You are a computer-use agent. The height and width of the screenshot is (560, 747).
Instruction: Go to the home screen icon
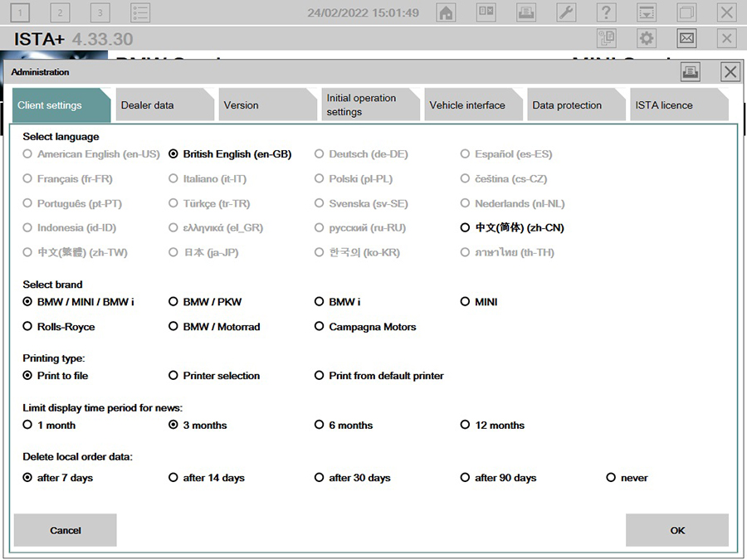(x=446, y=12)
